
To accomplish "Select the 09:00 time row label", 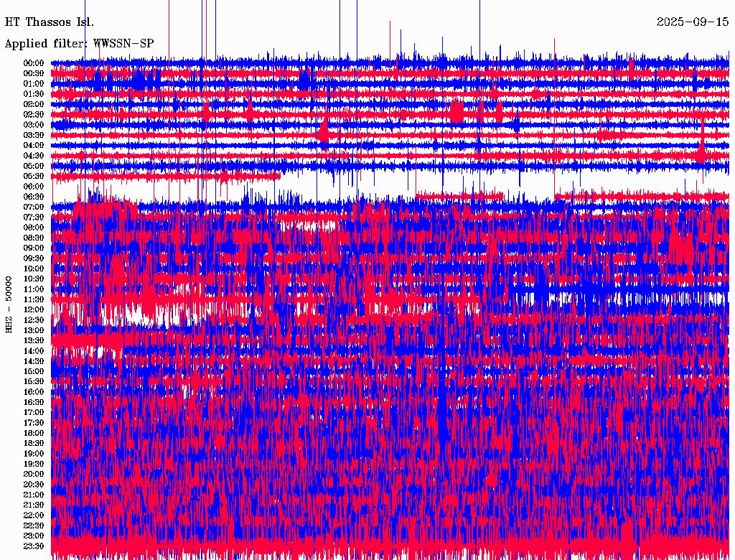I will point(34,248).
